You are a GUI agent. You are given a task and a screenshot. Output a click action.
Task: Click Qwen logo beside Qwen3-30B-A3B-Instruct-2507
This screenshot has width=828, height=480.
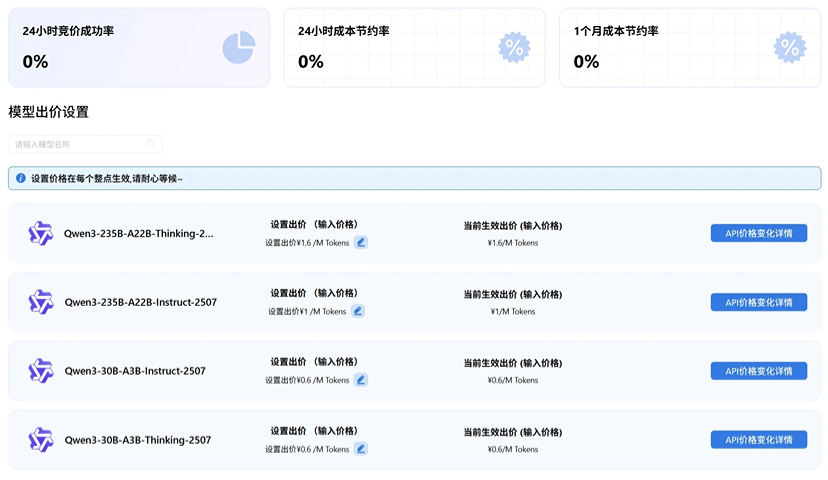click(x=40, y=371)
